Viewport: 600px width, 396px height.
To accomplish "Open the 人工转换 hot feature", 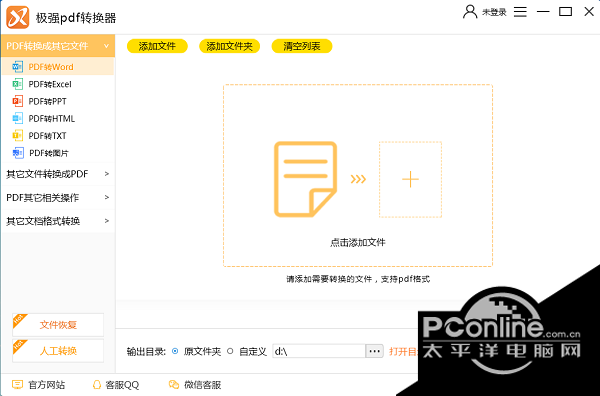I will coord(58,351).
